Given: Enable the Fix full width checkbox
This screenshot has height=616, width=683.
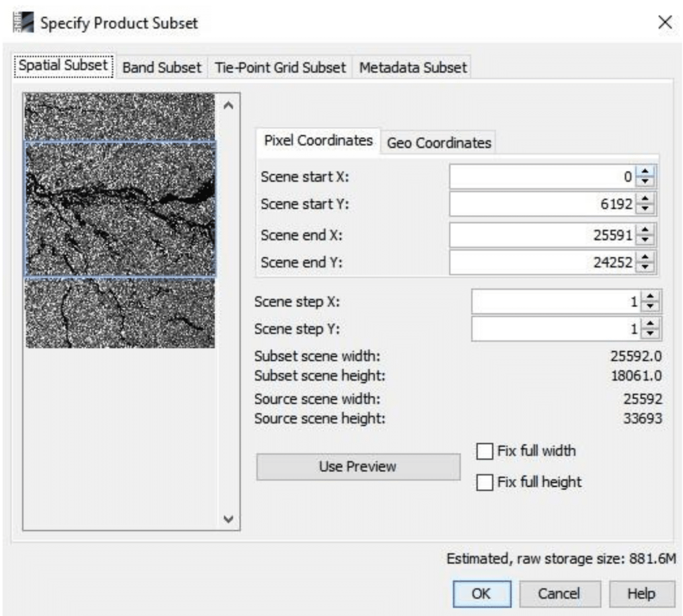Looking at the screenshot, I should pyautogui.click(x=484, y=451).
